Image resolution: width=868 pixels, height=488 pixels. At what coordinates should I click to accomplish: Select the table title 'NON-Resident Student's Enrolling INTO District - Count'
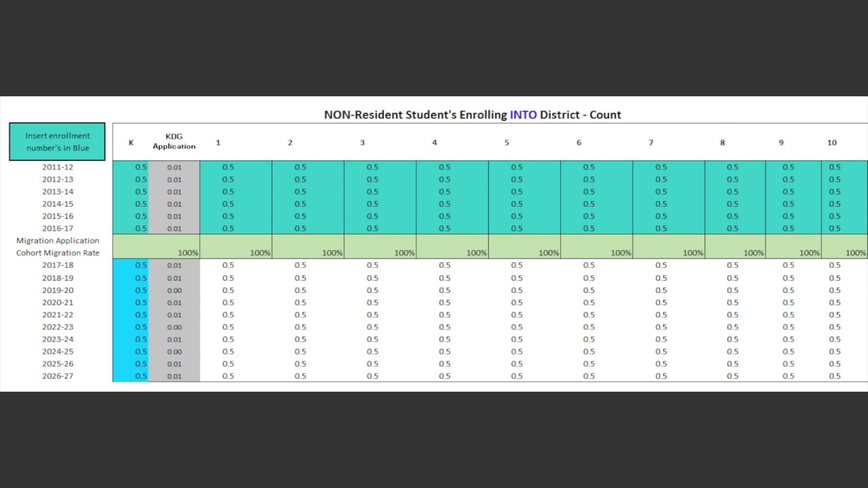pos(473,115)
